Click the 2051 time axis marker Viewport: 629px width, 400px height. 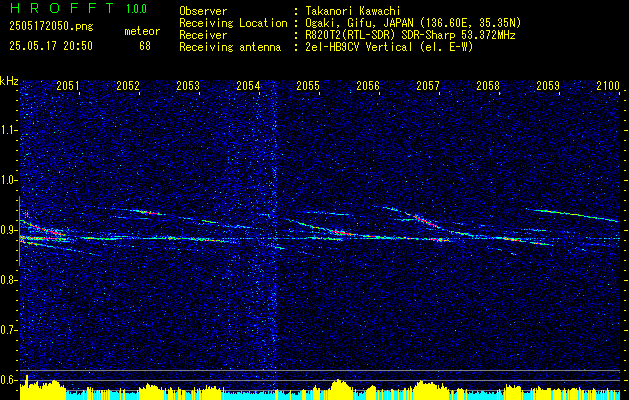68,85
